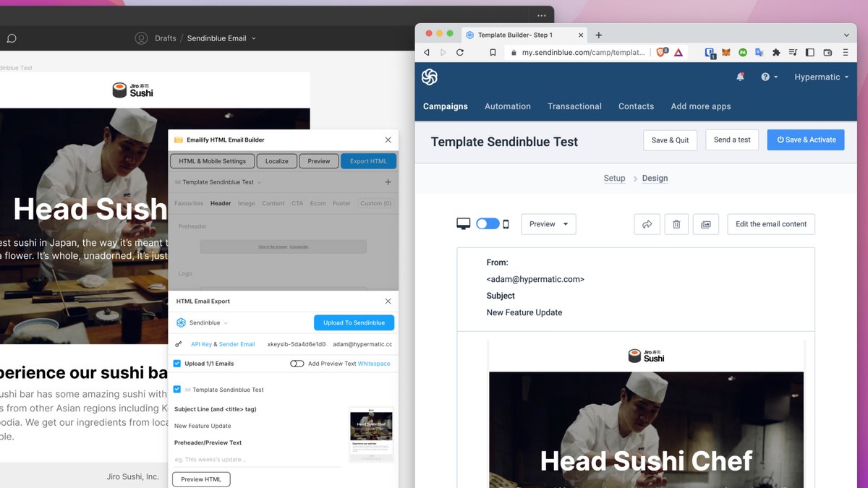Close the HTML Email Export panel
Viewport: 868px width, 488px height.
coord(388,301)
